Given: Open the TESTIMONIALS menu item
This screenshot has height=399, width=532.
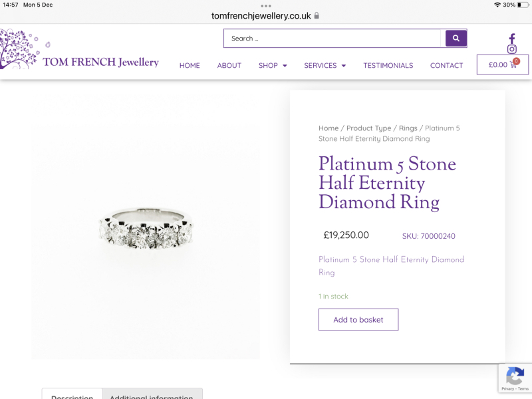Looking at the screenshot, I should point(388,65).
